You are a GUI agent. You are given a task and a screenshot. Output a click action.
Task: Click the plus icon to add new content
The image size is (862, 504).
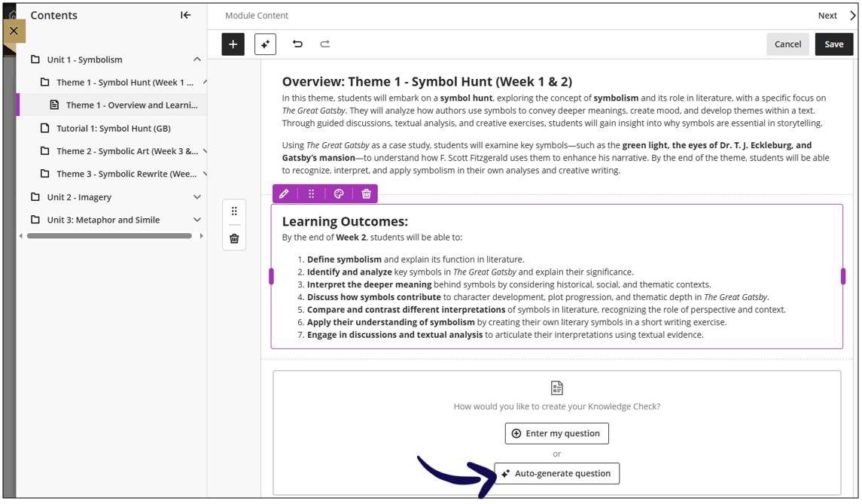(233, 44)
